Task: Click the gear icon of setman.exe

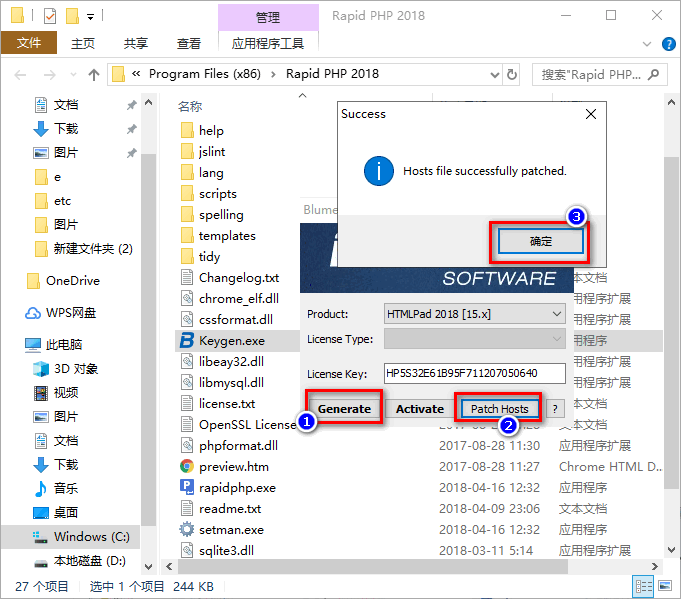Action: click(187, 530)
